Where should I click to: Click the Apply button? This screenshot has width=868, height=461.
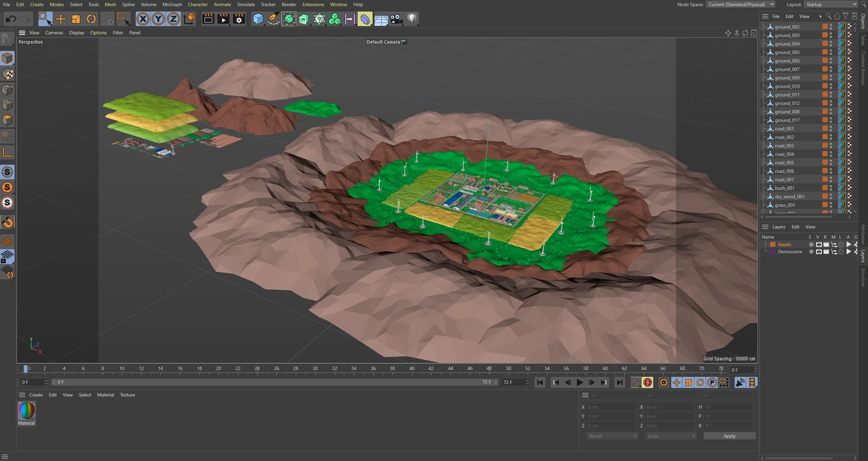pyautogui.click(x=729, y=436)
